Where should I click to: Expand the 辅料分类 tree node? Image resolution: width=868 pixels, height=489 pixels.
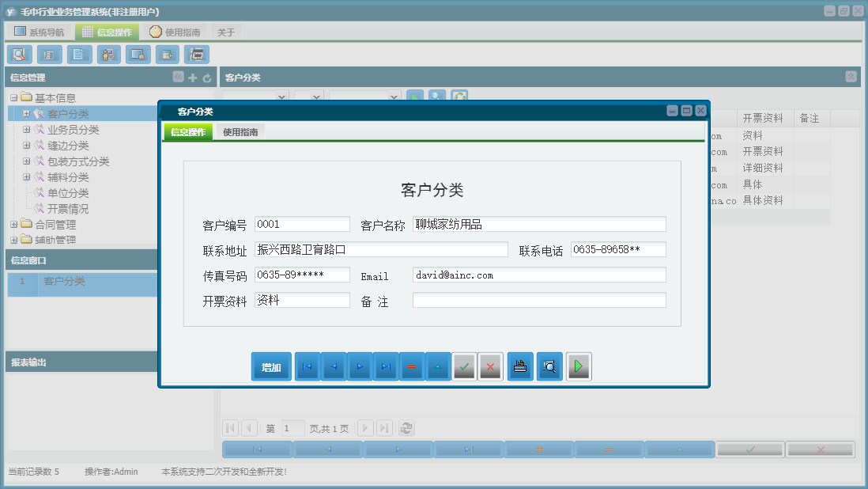tap(27, 177)
